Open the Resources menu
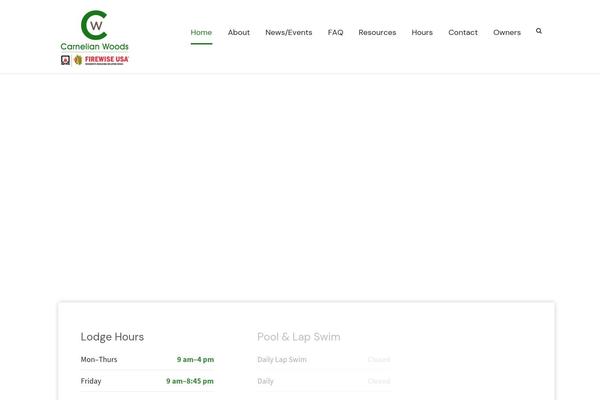Viewport: 600px width, 400px height. point(377,33)
